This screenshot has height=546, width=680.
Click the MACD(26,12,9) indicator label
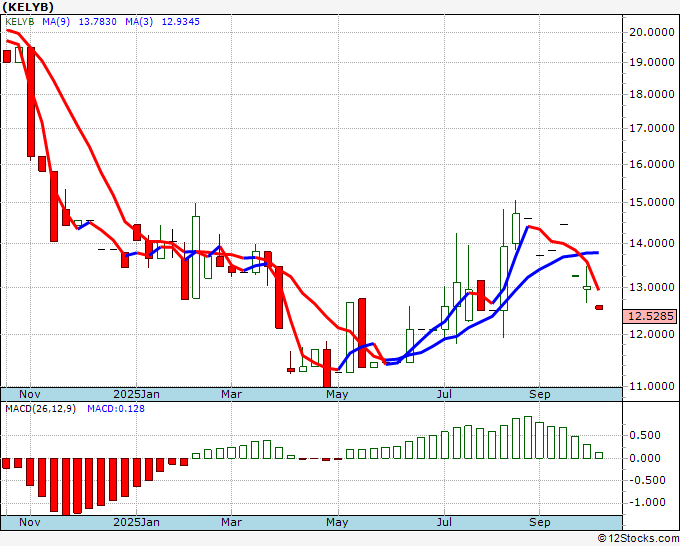pos(42,409)
